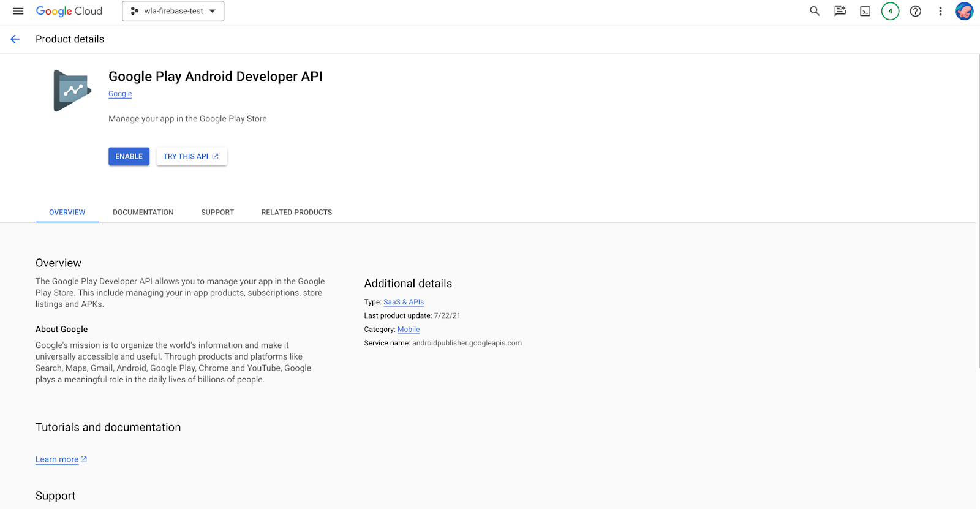
Task: Go back with the left arrow
Action: coord(15,39)
